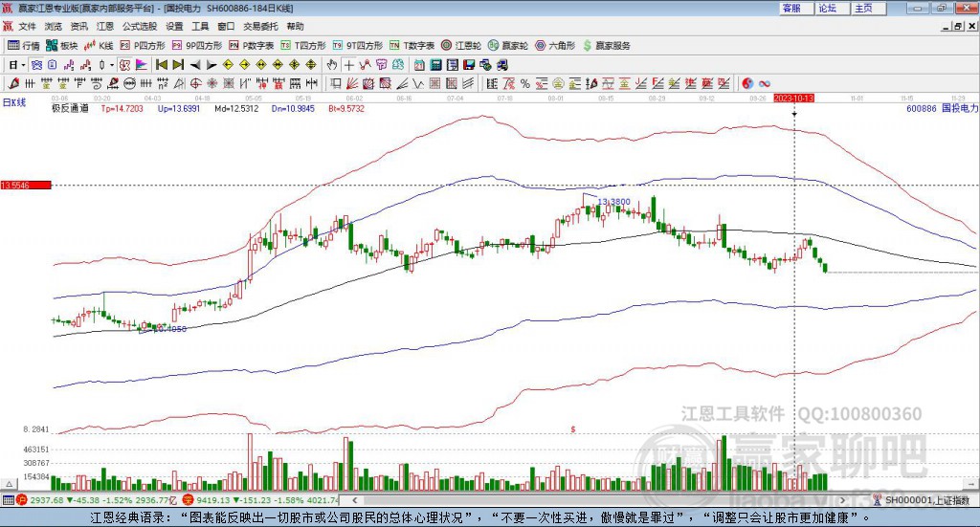980x527 pixels.
Task: Toggle the infinity symbol tool
Action: pyautogui.click(x=765, y=83)
